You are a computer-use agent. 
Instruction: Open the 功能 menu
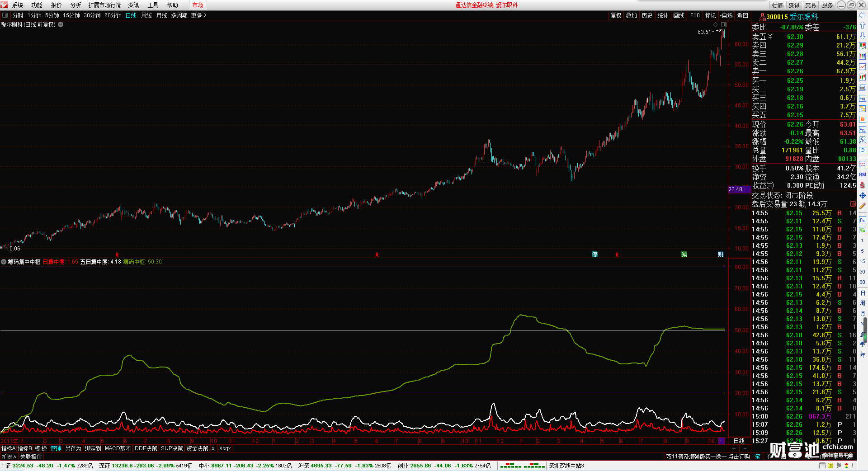point(37,5)
